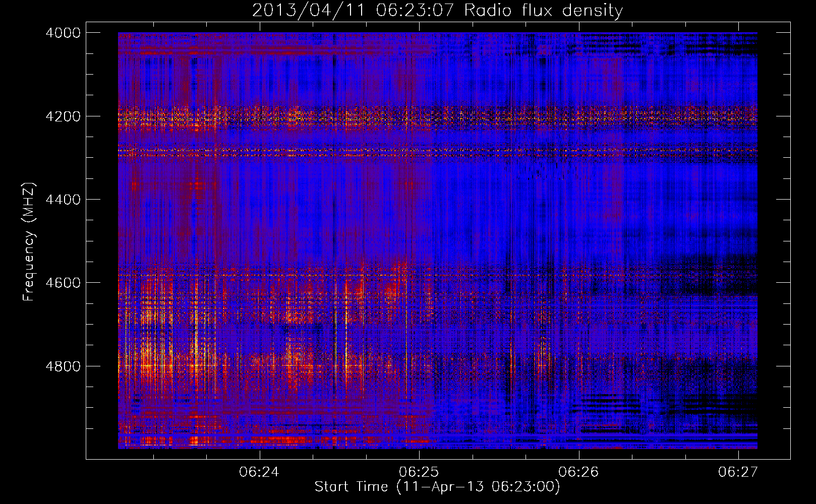This screenshot has width=816, height=504.
Task: Click the 06:24 time tick label
Action: tap(259, 472)
